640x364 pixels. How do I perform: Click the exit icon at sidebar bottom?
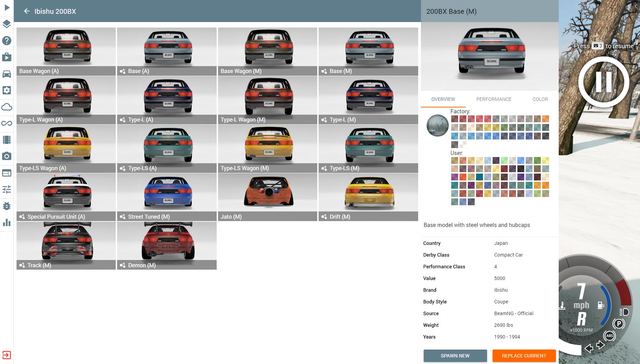(7, 355)
